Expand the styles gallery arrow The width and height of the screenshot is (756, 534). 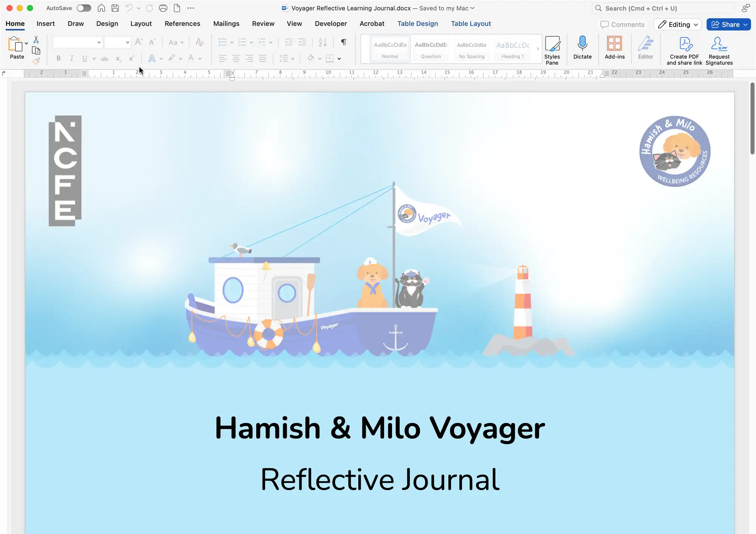click(538, 49)
